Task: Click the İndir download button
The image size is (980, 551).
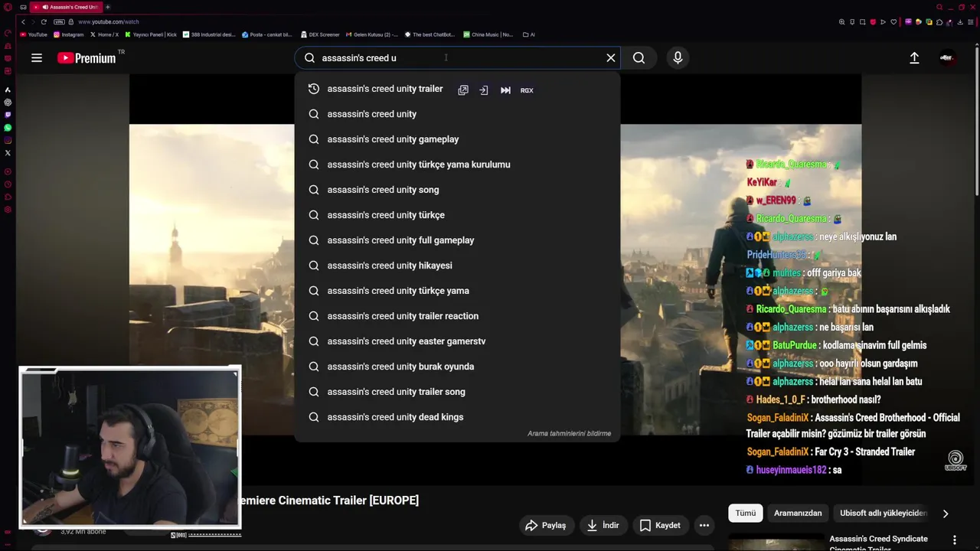Action: point(603,525)
